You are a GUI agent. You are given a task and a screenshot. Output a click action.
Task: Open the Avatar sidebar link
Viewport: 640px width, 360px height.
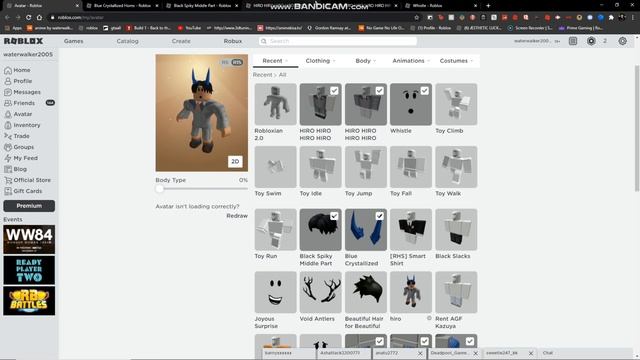click(x=18, y=114)
